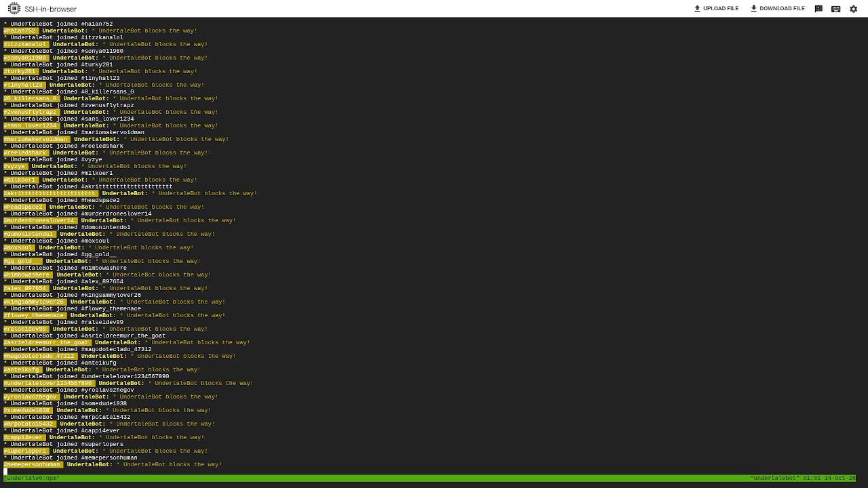Click the highlighted #yroslavozhegov channel tag

[33, 396]
